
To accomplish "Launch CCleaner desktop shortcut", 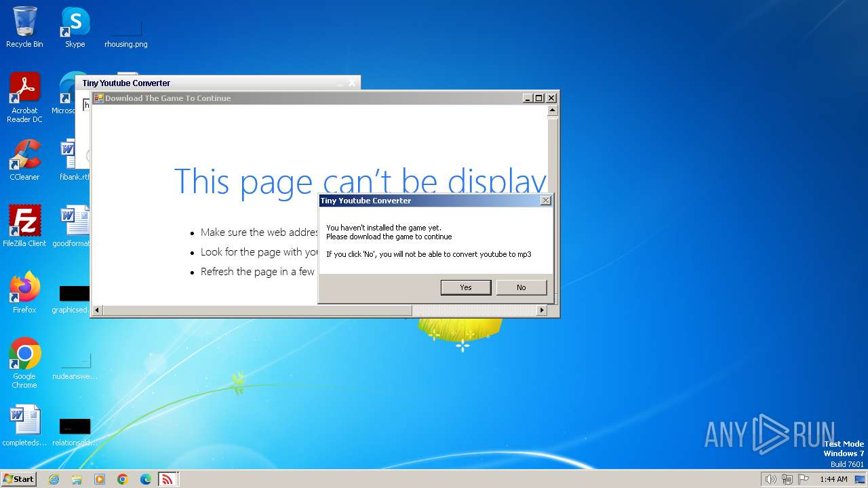I will (24, 160).
